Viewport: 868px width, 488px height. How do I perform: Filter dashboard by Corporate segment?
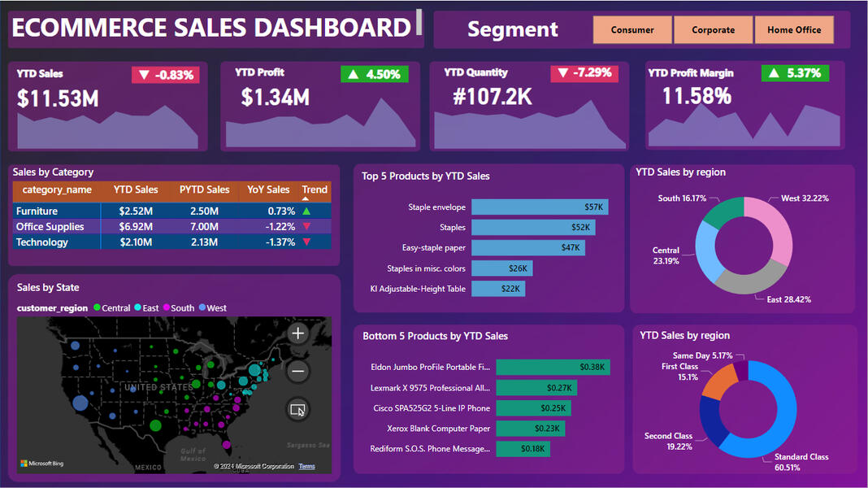[713, 30]
